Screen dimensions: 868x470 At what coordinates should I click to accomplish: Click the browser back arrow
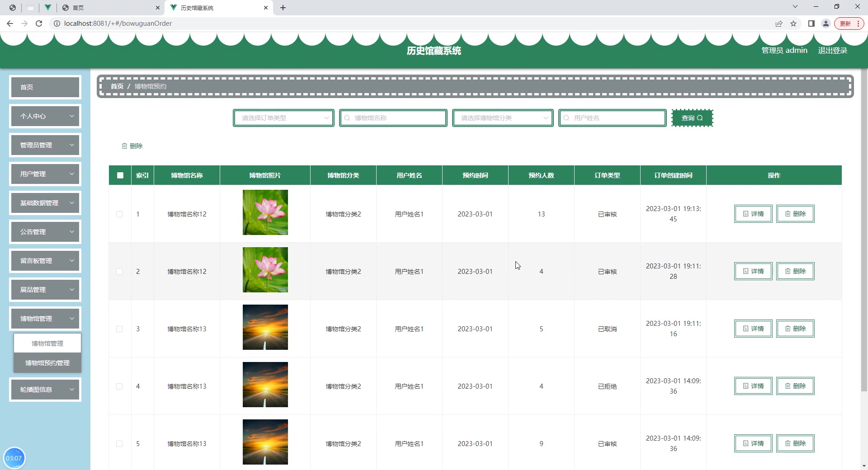pyautogui.click(x=10, y=23)
